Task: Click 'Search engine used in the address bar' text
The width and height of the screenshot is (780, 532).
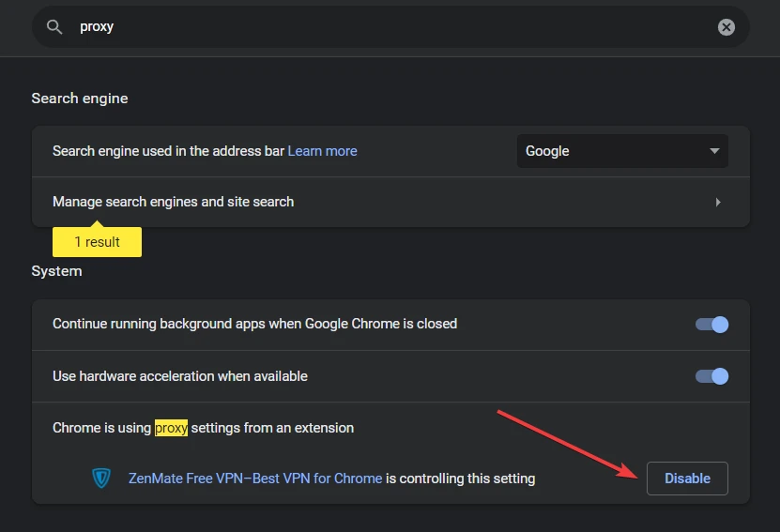Action: pyautogui.click(x=169, y=151)
